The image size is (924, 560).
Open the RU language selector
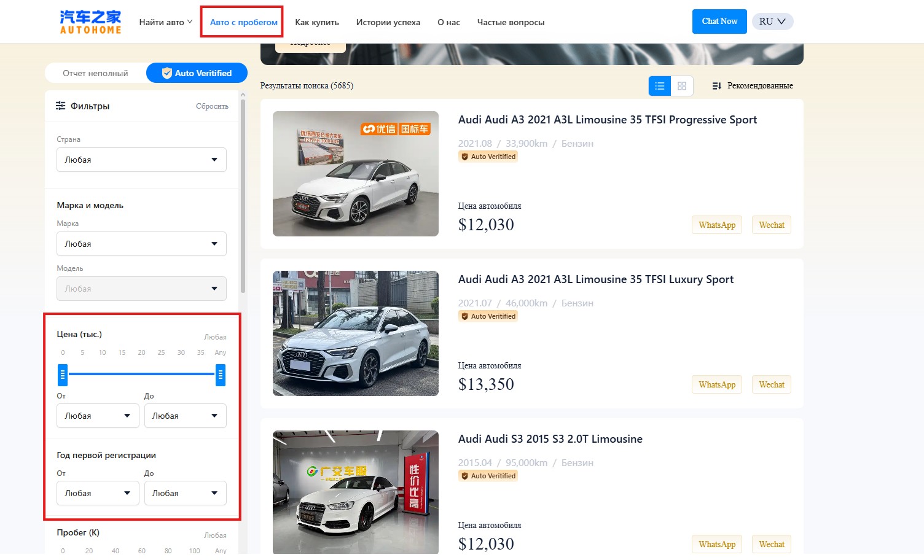click(x=772, y=21)
